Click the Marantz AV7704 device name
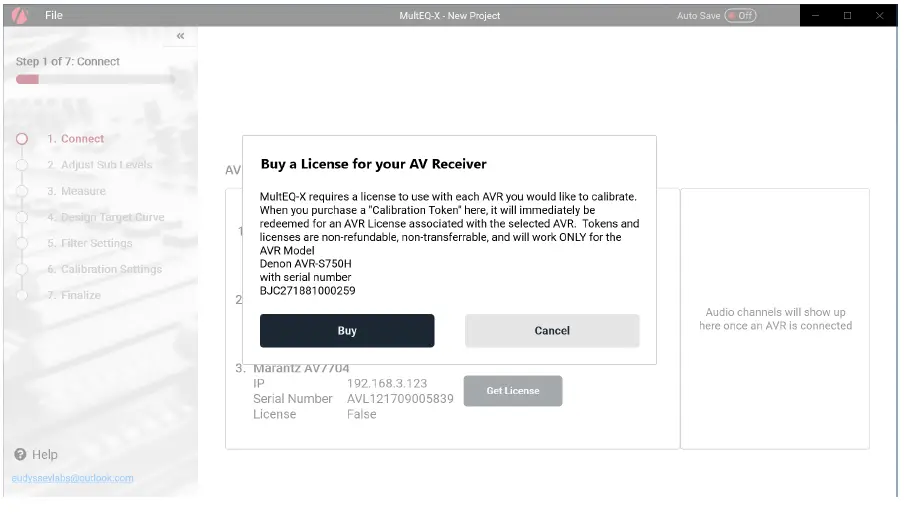This screenshot has height=514, width=904. pyautogui.click(x=302, y=368)
